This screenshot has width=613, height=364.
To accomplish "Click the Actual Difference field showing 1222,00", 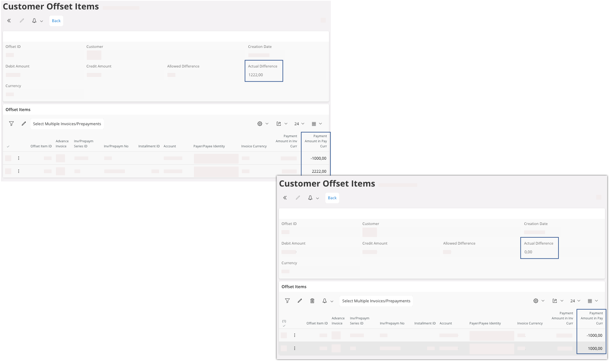I will [263, 75].
